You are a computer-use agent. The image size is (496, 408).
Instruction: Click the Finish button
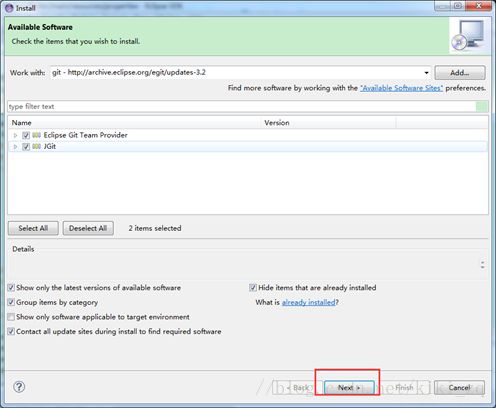pos(404,388)
